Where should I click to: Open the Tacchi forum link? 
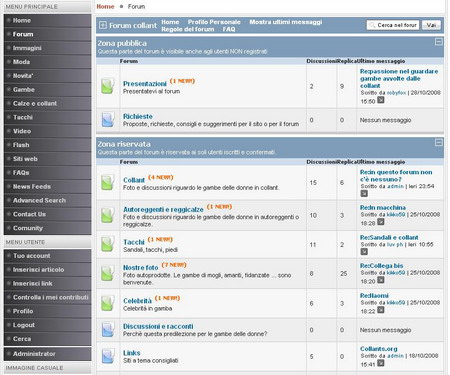pyautogui.click(x=134, y=242)
